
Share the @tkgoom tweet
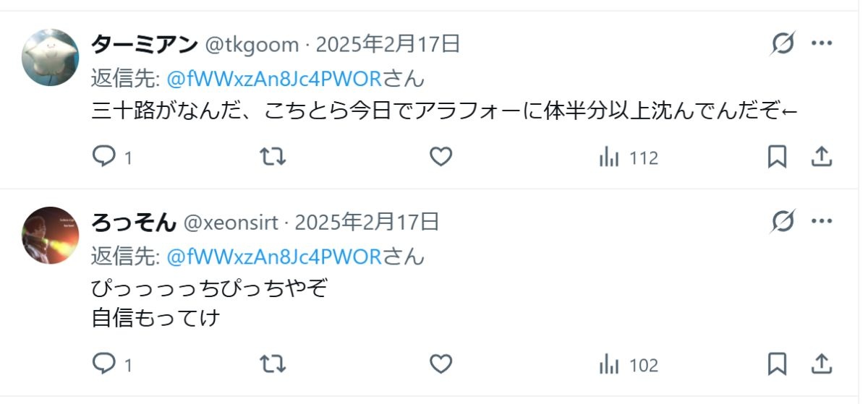[x=822, y=157]
